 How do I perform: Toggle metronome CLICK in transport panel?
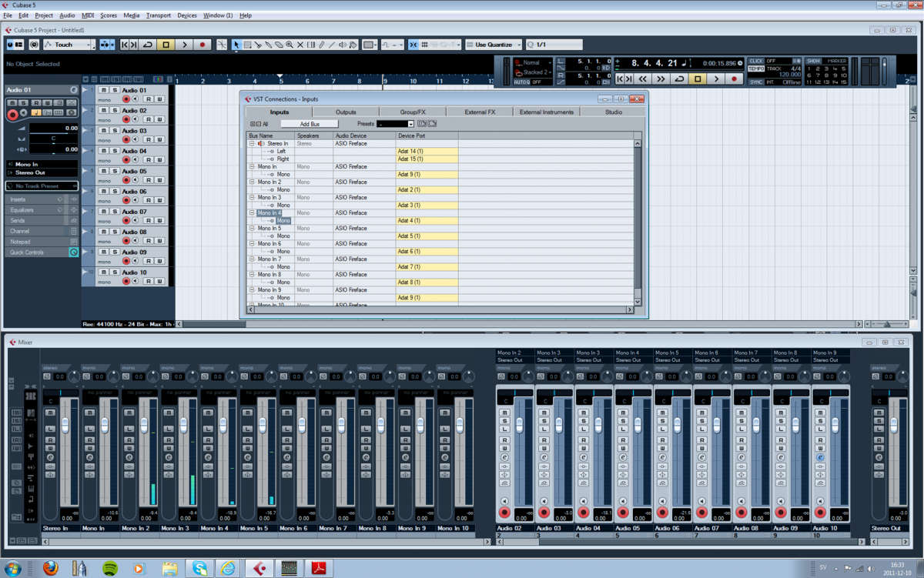[x=756, y=61]
